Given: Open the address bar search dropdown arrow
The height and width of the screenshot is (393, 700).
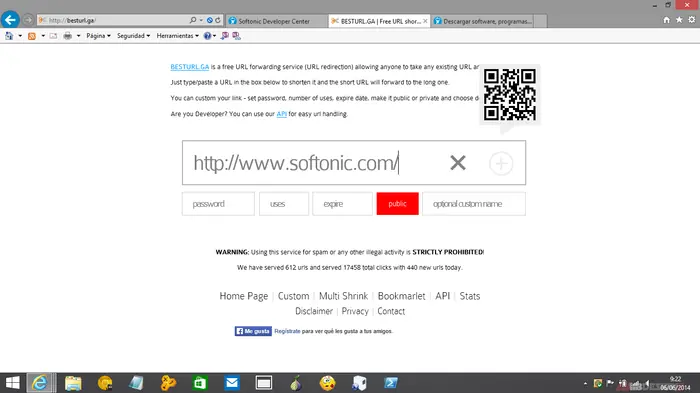Looking at the screenshot, I should (x=201, y=20).
